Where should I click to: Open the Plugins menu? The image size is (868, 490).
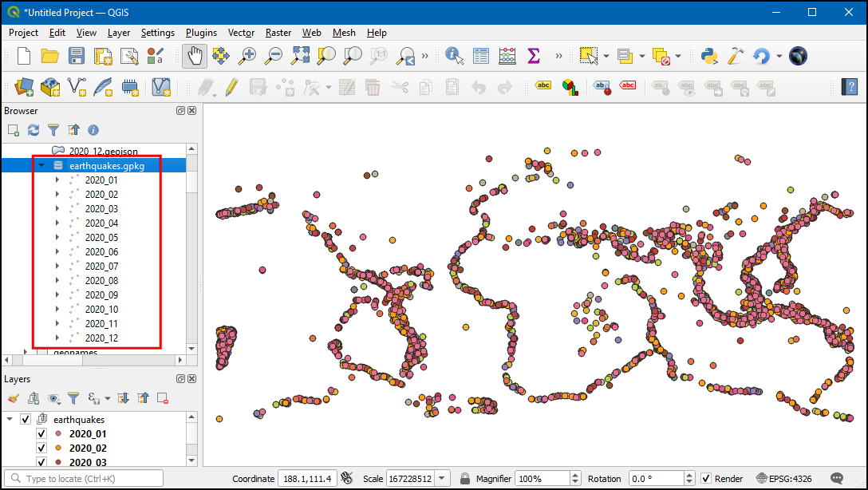[x=201, y=33]
